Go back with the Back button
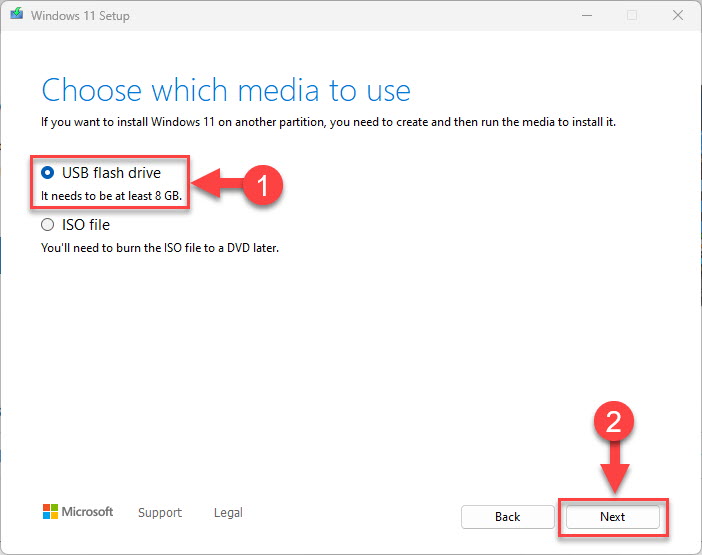Viewport: 702px width, 555px height. click(508, 517)
